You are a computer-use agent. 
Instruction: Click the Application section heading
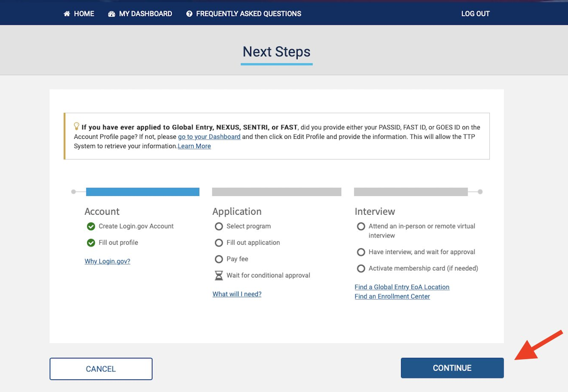coord(237,211)
